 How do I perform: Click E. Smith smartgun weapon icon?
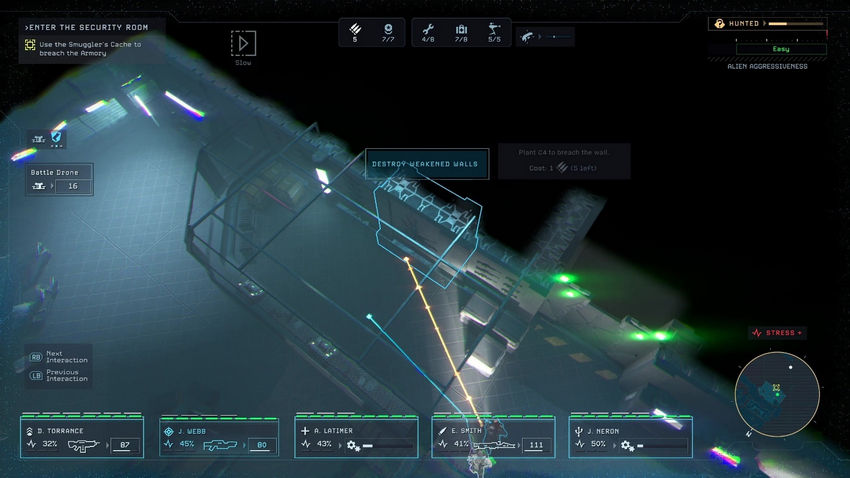[494, 445]
